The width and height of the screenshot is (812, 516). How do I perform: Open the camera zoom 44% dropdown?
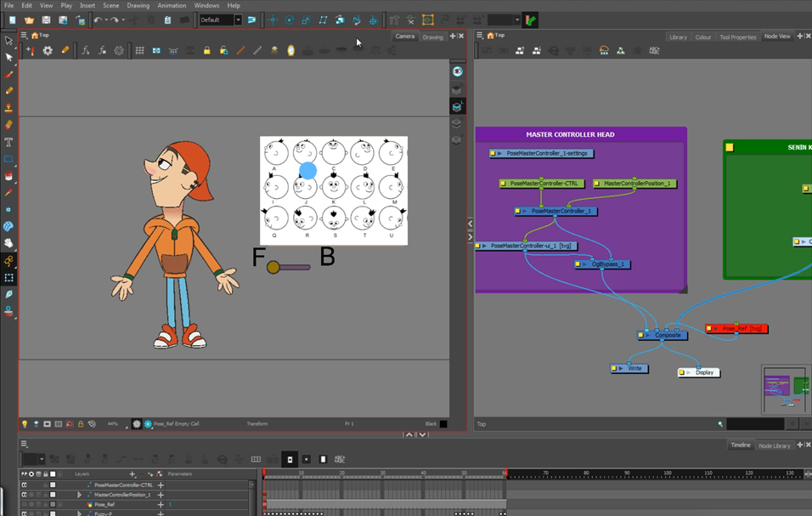pyautogui.click(x=113, y=423)
